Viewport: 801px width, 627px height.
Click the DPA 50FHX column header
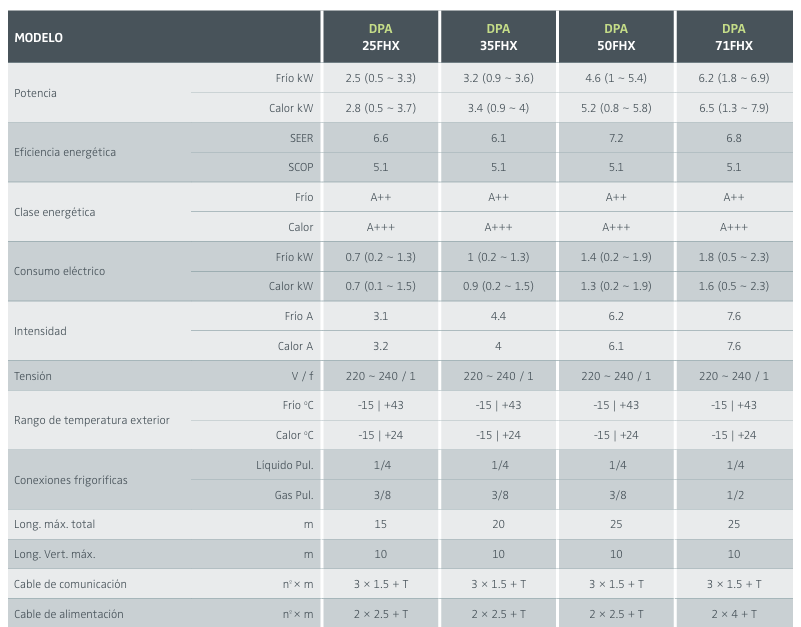click(616, 37)
